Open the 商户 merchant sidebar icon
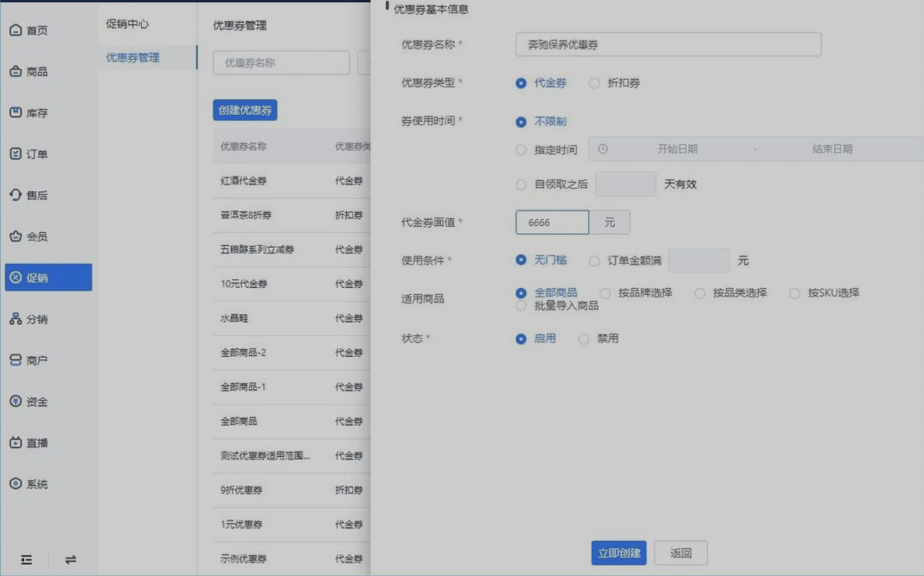 click(x=16, y=360)
